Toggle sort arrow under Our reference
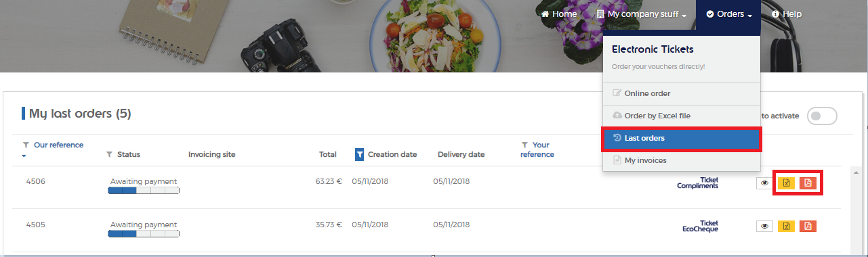Image resolution: width=868 pixels, height=257 pixels. click(25, 157)
